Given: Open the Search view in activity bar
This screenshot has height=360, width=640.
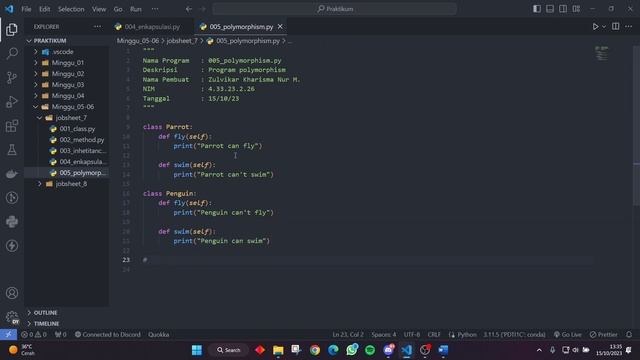Looking at the screenshot, I should tap(12, 53).
